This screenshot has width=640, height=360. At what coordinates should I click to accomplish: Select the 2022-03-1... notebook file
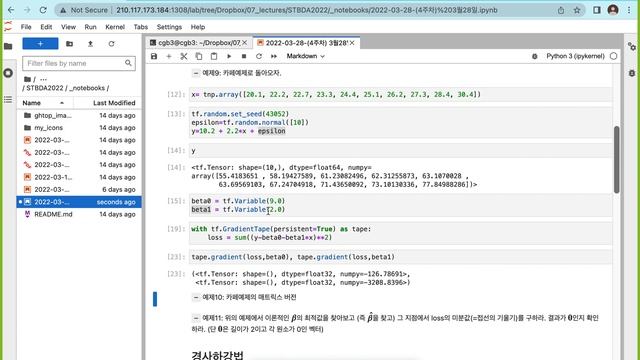point(79,177)
